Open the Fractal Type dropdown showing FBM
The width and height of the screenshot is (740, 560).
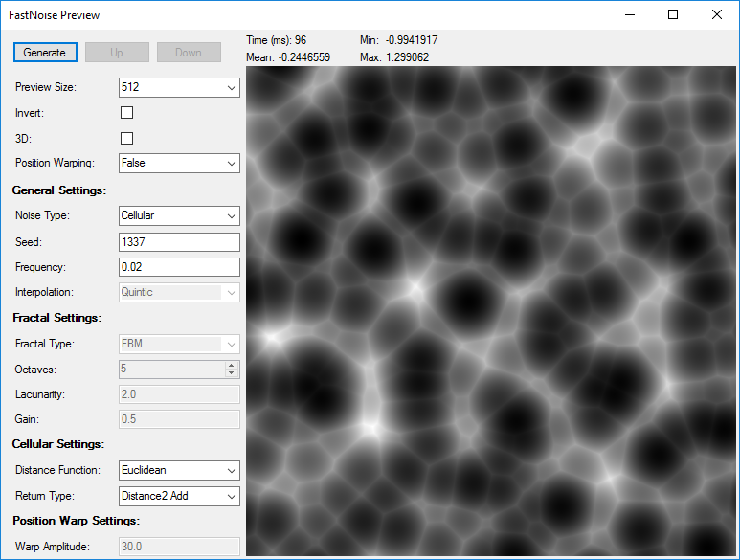point(179,344)
